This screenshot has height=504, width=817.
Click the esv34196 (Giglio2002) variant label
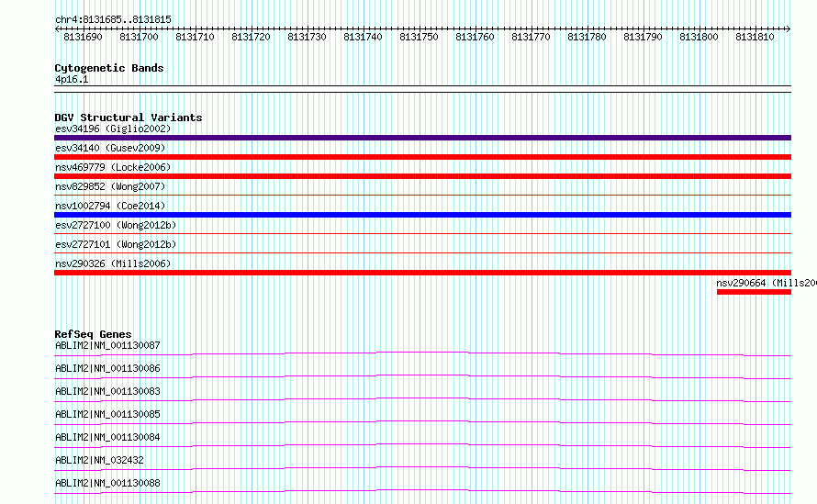click(x=113, y=129)
